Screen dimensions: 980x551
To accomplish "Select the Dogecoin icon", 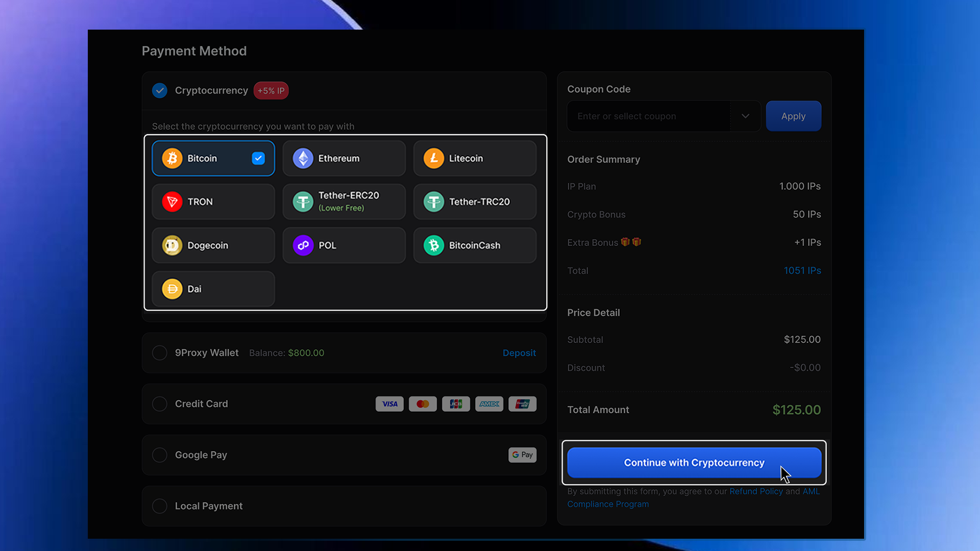I will [172, 245].
